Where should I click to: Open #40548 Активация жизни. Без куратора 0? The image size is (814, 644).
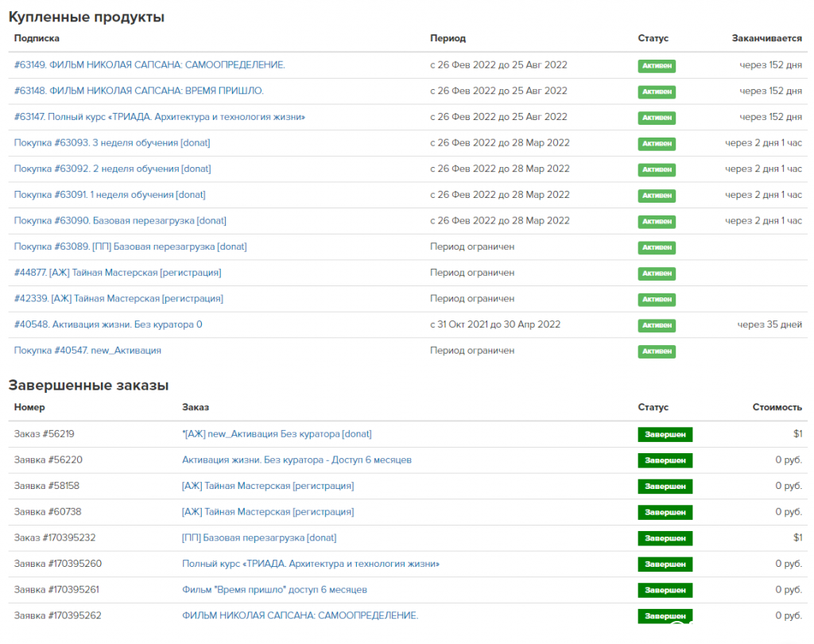coord(108,324)
